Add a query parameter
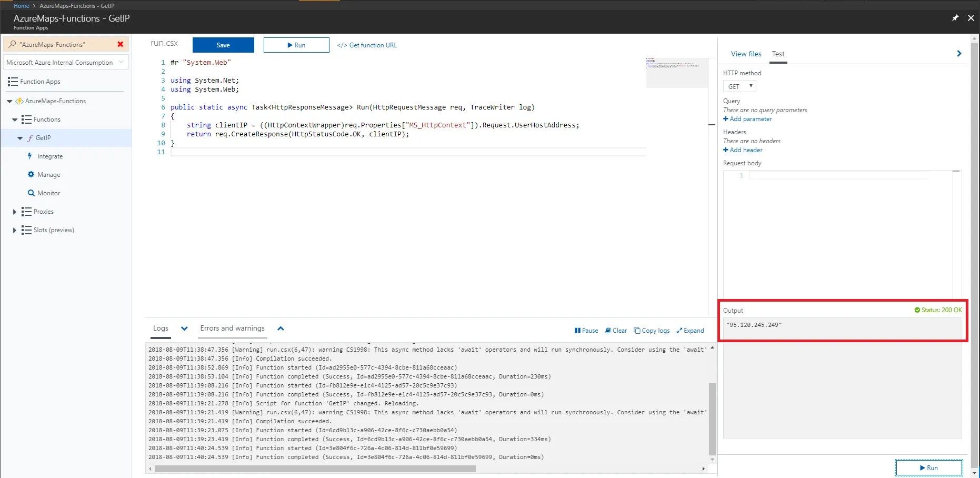 [747, 119]
